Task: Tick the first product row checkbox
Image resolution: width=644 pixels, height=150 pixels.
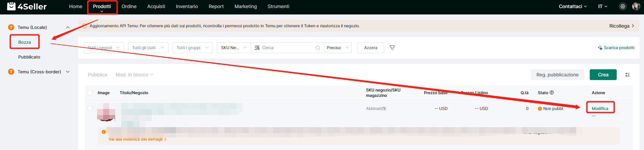Action: [90, 108]
